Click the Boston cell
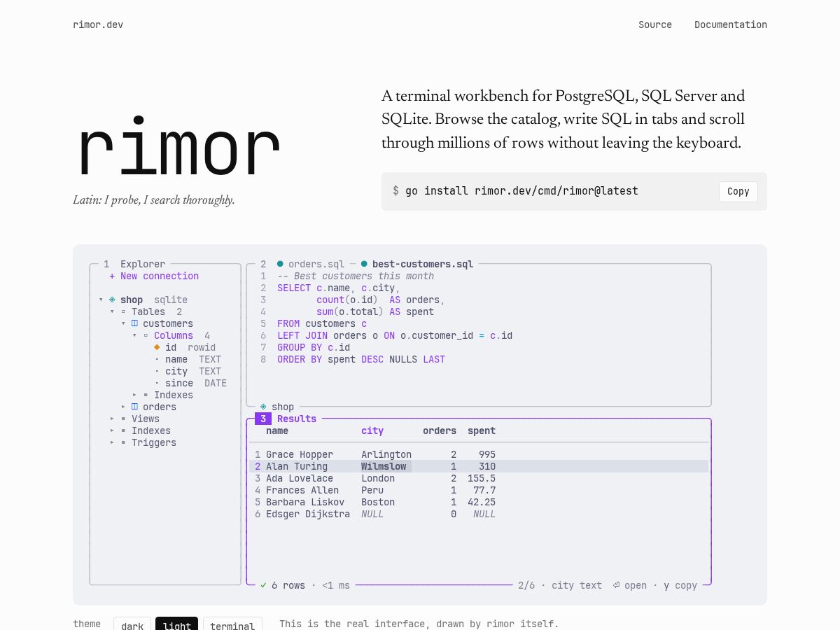The width and height of the screenshot is (840, 630). (378, 502)
